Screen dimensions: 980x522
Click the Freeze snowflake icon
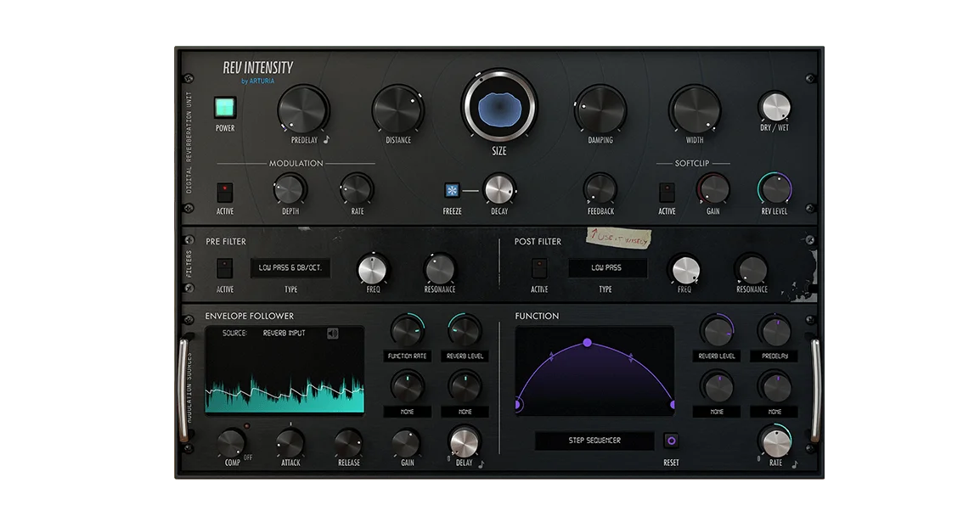tap(451, 189)
